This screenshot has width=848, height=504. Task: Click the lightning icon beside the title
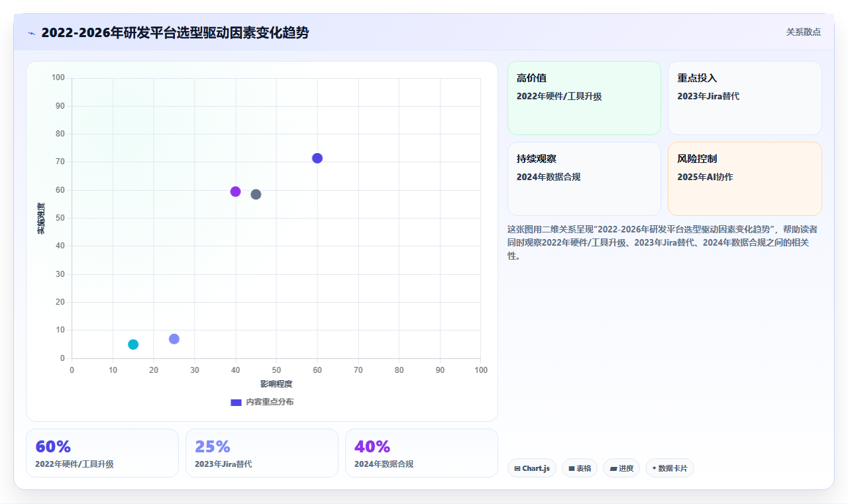coord(32,33)
